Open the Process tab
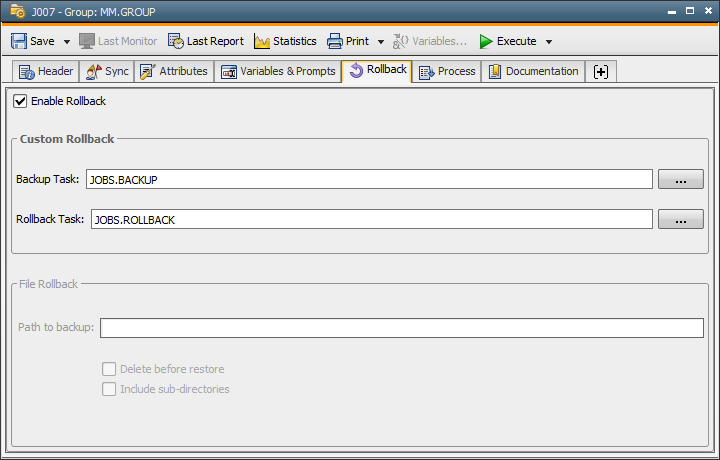The image size is (720, 460). coord(446,72)
